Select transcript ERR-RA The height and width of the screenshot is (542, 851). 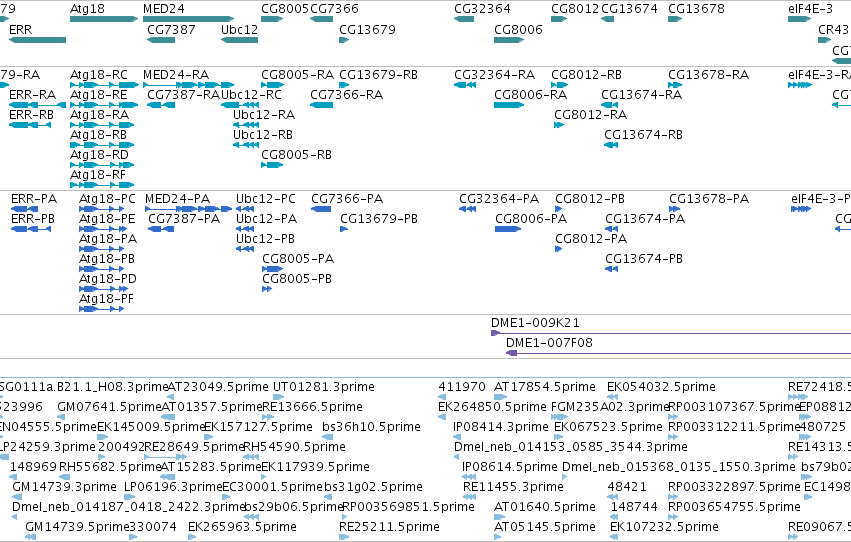33,95
